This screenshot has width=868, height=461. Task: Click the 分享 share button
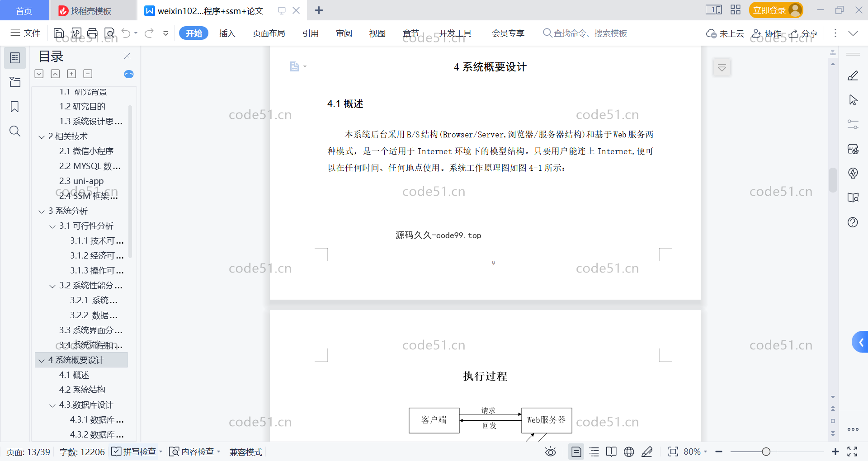(x=803, y=33)
